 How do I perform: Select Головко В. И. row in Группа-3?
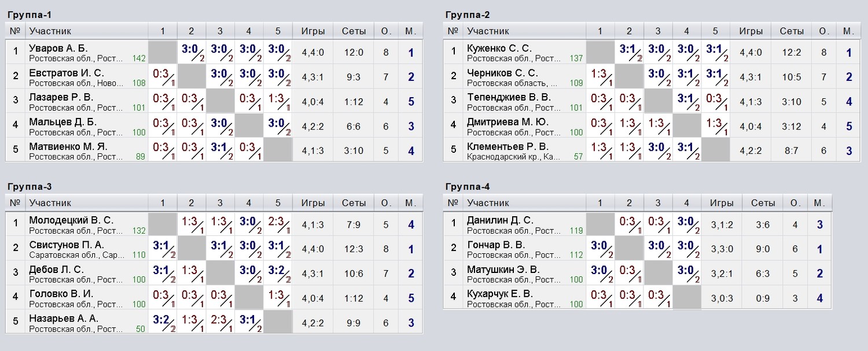click(214, 298)
